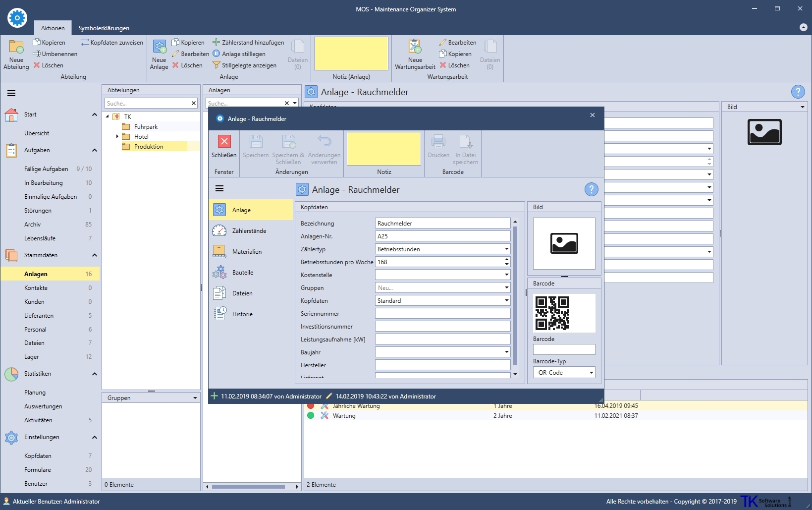
Task: Switch to the Symbolerklärungen tab
Action: point(104,28)
